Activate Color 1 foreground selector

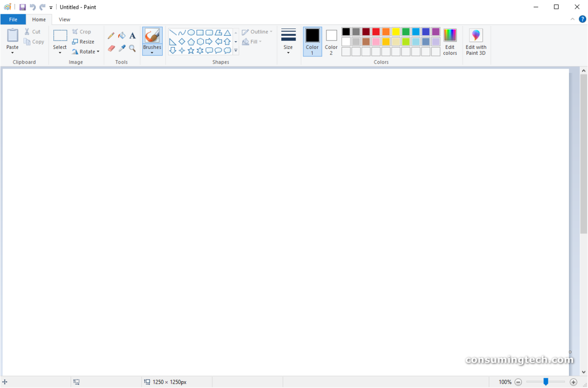(313, 42)
